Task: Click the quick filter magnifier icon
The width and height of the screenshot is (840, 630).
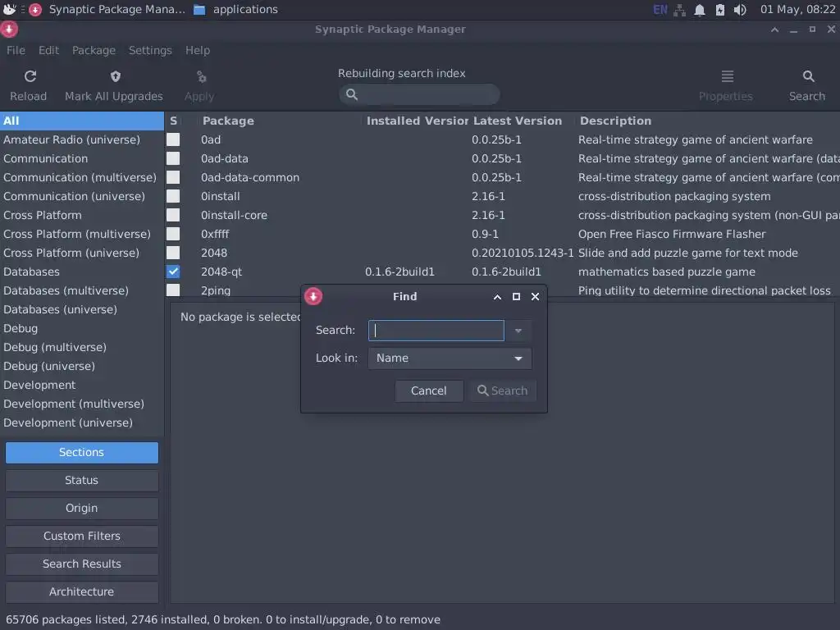Action: point(351,94)
